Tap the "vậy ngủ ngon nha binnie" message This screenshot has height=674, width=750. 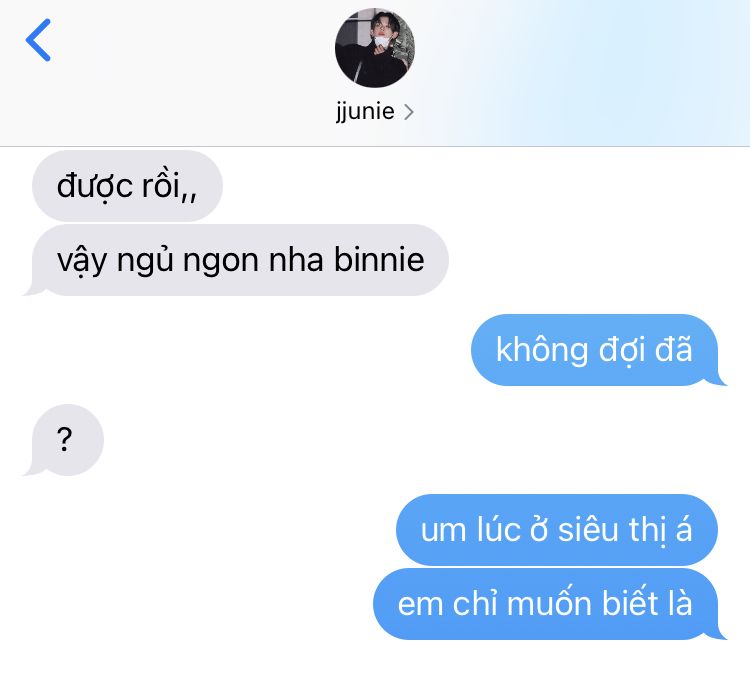pyautogui.click(x=240, y=260)
